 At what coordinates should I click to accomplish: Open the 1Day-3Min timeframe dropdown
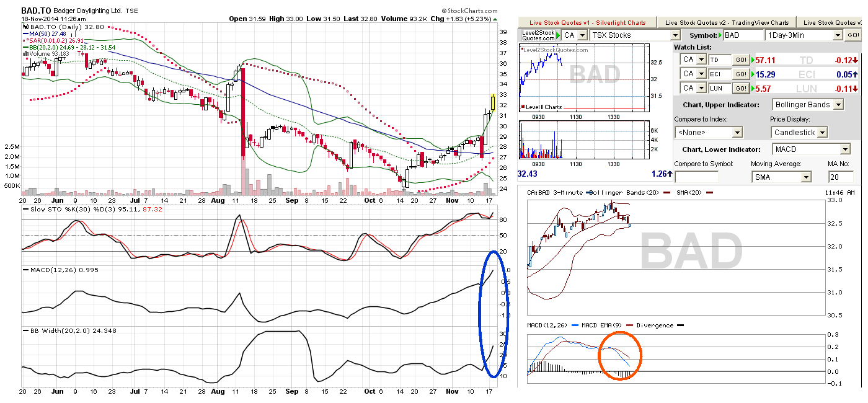[x=804, y=35]
